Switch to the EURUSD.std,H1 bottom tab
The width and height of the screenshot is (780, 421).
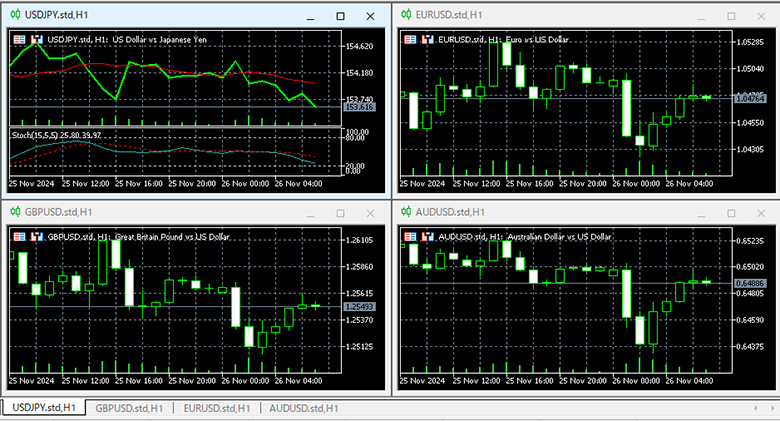tap(217, 408)
